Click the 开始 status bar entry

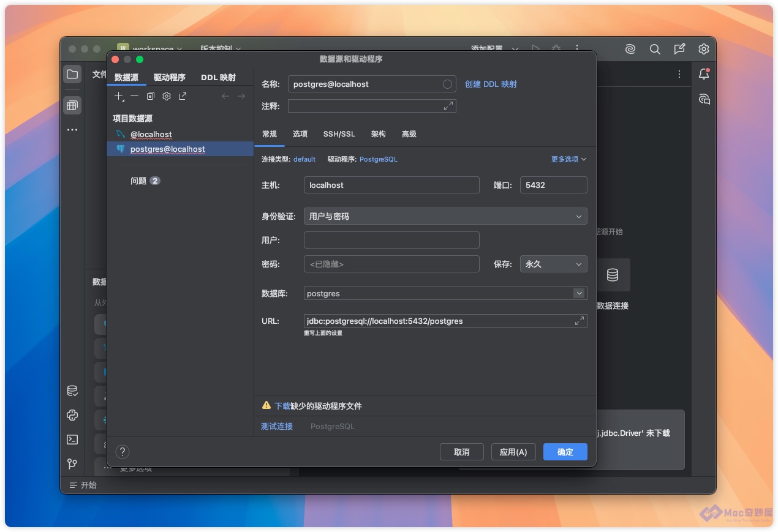(83, 485)
